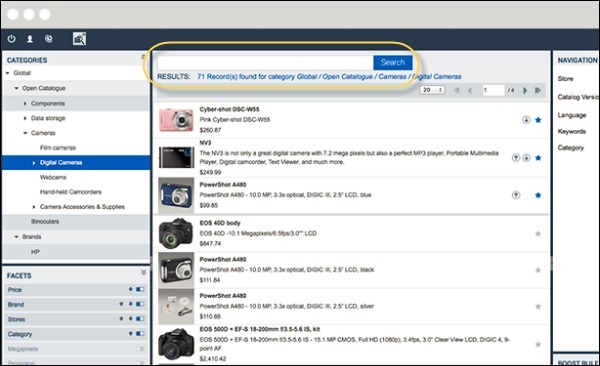600x366 pixels.
Task: Click the down arrow icon on Cyber-shot DSC-W55
Action: click(526, 120)
